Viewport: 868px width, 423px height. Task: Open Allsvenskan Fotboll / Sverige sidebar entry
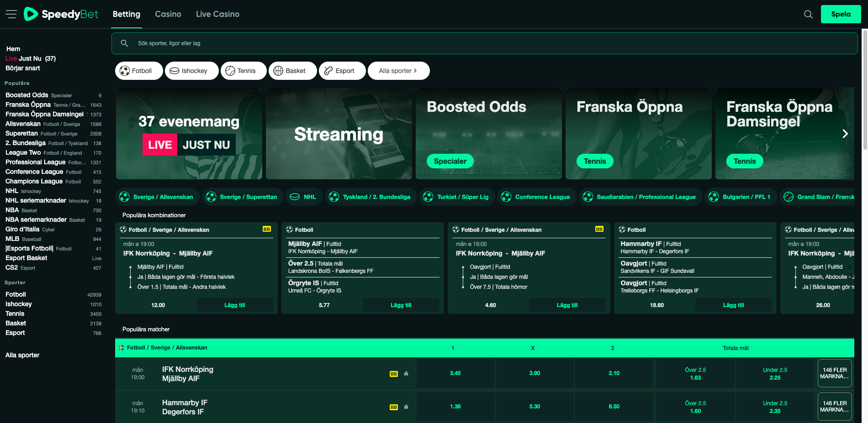(53, 124)
